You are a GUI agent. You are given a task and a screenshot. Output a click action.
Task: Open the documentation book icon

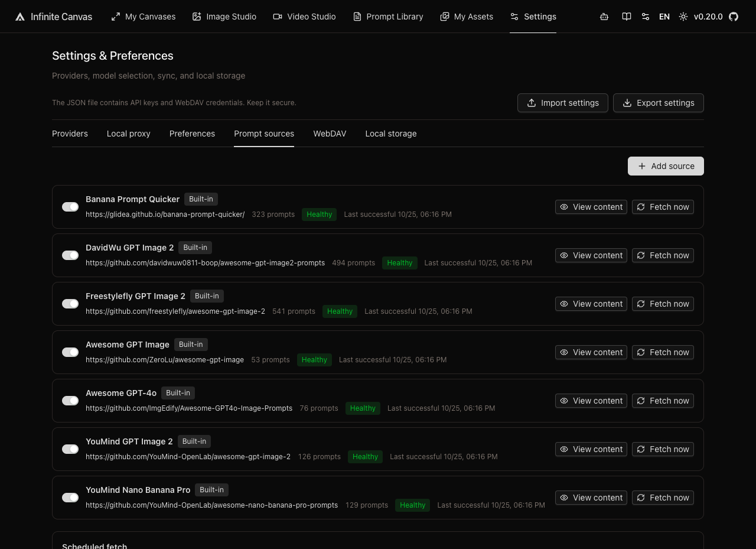(x=627, y=17)
